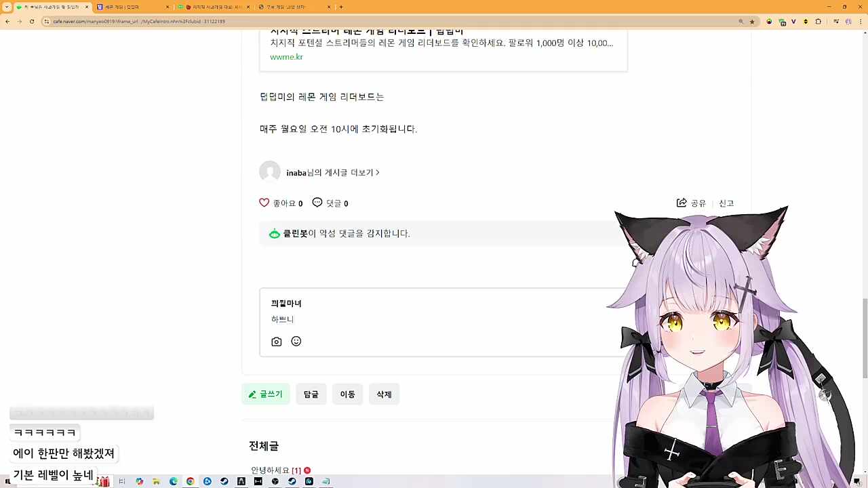Open Chrome from the taskbar
Image resolution: width=868 pixels, height=488 pixels.
point(191,481)
